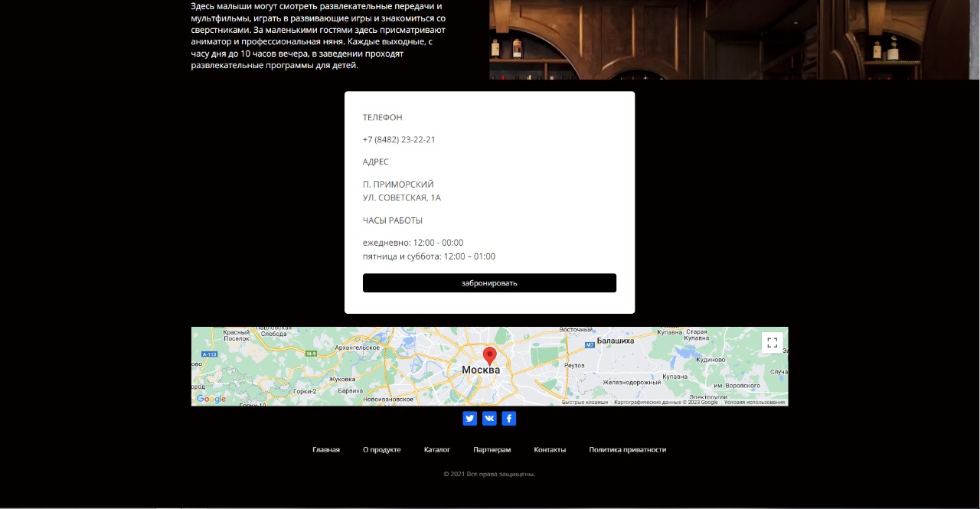Click the "Балашиха" label on the map

615,341
